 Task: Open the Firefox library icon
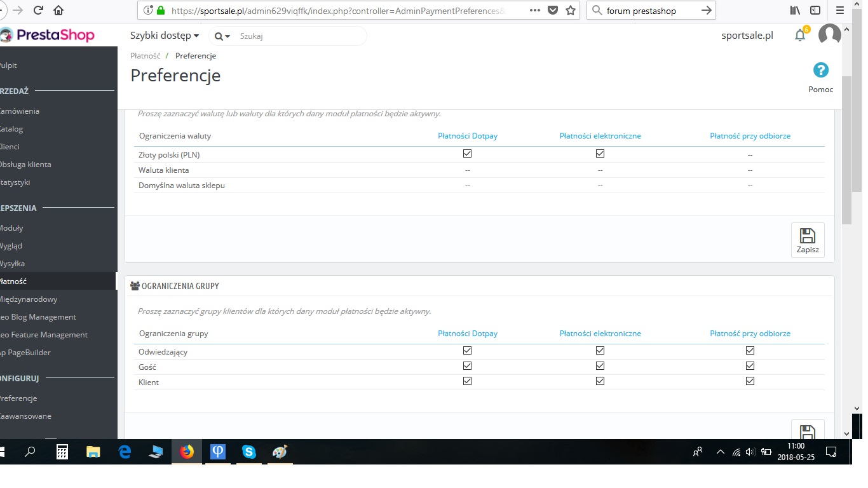point(795,10)
